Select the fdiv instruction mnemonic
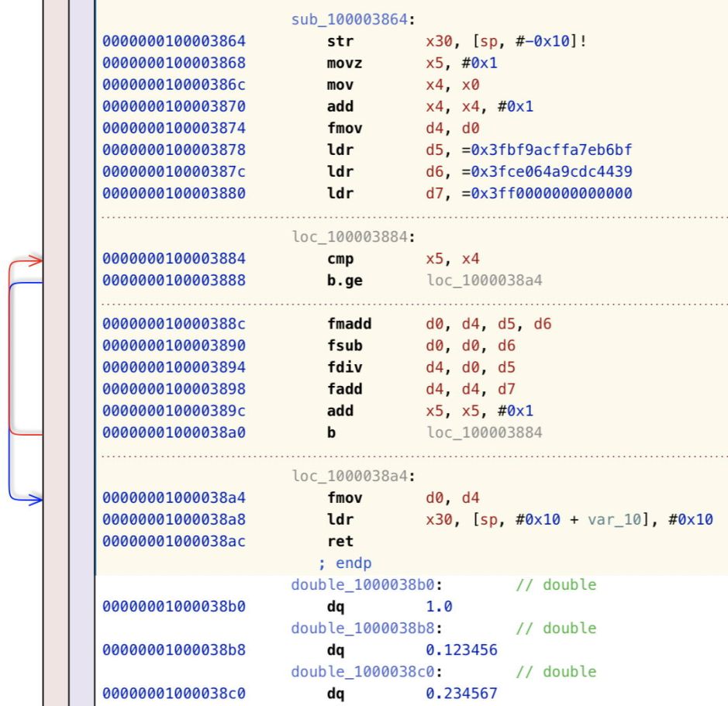 [x=343, y=367]
